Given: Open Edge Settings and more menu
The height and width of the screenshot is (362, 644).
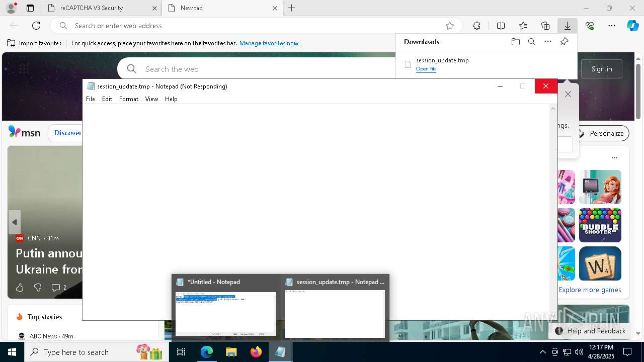Looking at the screenshot, I should pyautogui.click(x=612, y=26).
